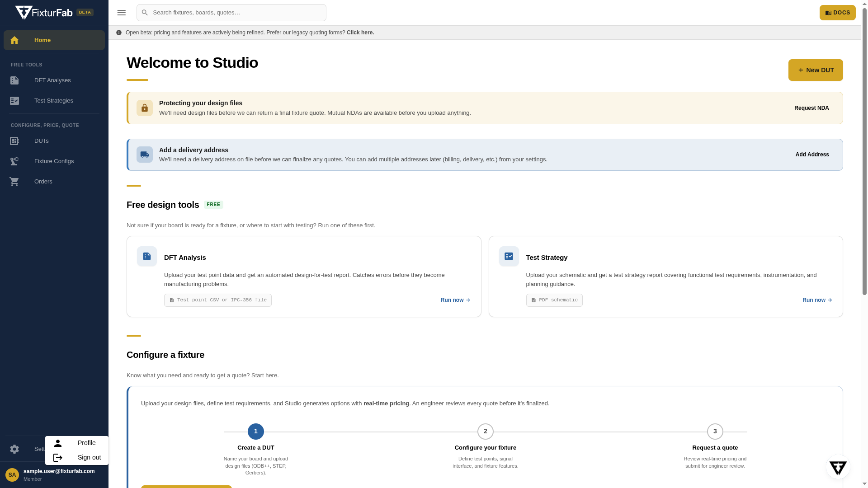Open Orders in the sidebar
Screen dimensions: 868x488
tap(54, 182)
